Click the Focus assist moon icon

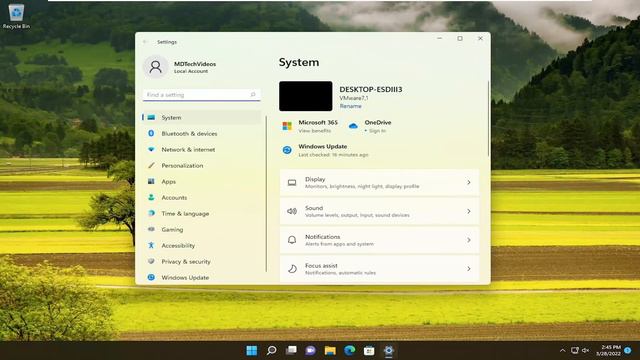(x=292, y=269)
